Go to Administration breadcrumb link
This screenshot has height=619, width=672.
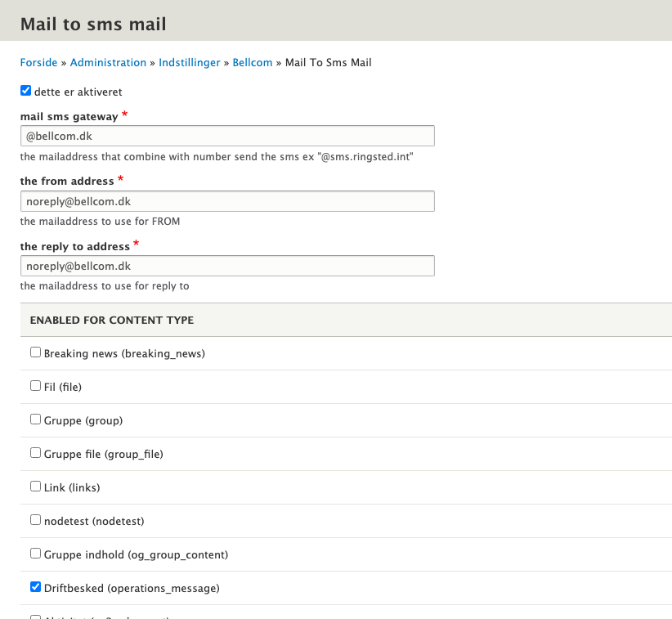pos(108,62)
